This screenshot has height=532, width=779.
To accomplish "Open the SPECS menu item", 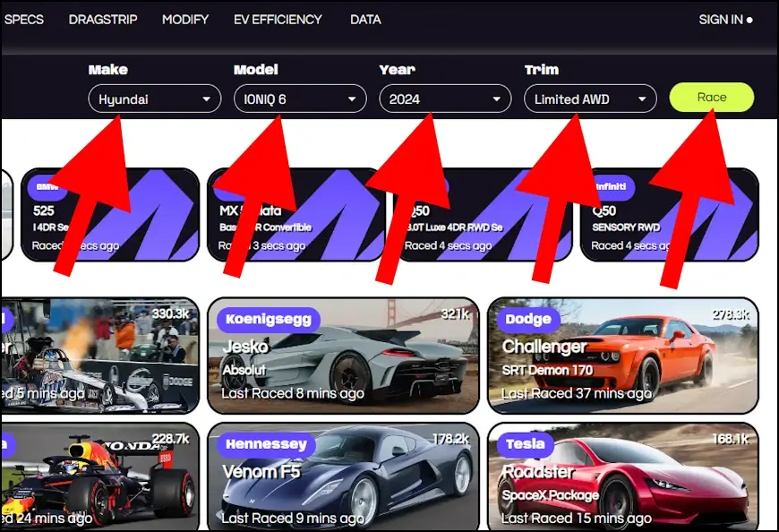I will 24,20.
